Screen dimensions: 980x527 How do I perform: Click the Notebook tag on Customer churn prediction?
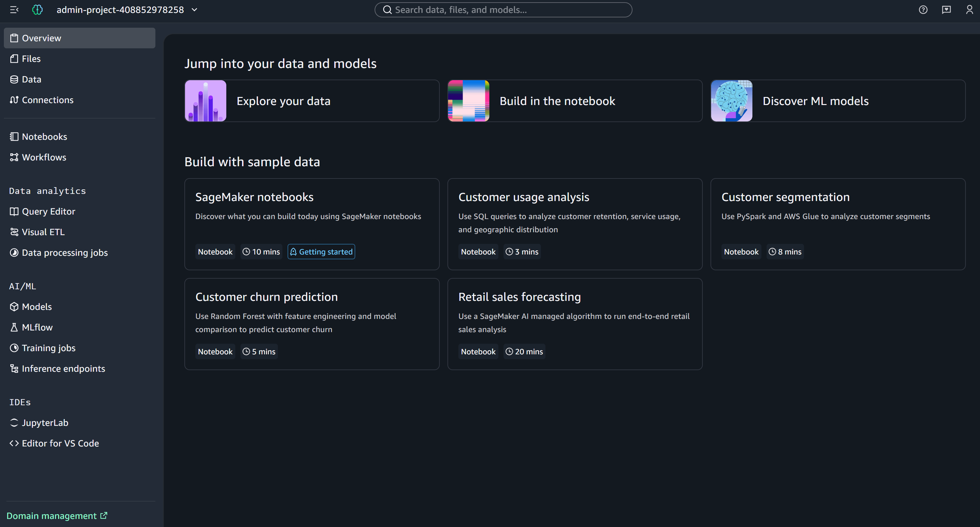pyautogui.click(x=215, y=352)
